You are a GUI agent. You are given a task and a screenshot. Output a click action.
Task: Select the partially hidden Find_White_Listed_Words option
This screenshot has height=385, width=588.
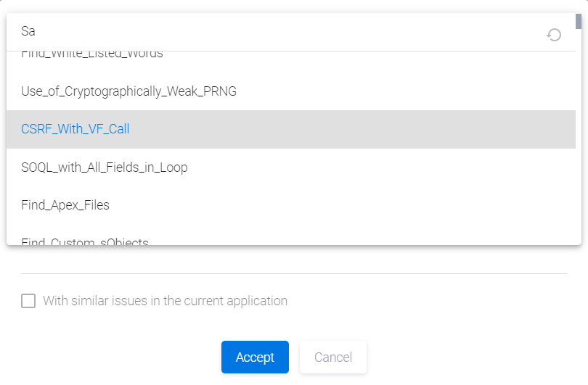tap(92, 54)
